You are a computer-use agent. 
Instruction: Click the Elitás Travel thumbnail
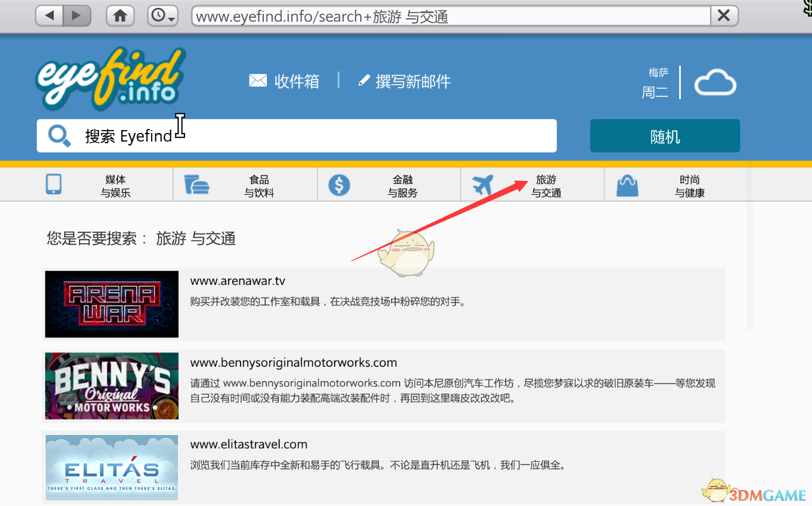112,468
